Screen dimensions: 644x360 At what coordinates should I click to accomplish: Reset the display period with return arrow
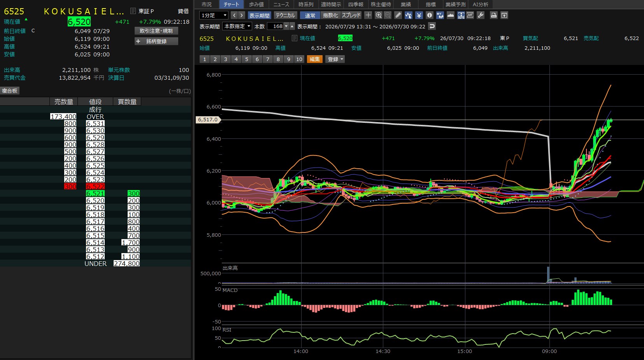[x=432, y=26]
